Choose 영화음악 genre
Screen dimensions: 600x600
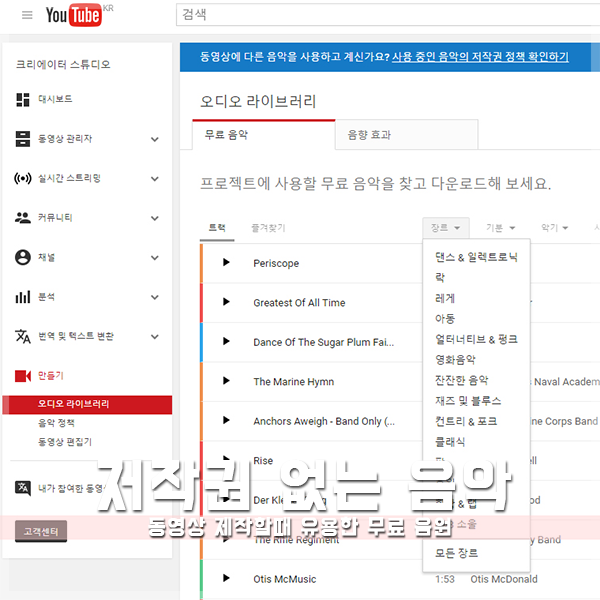pyautogui.click(x=455, y=359)
